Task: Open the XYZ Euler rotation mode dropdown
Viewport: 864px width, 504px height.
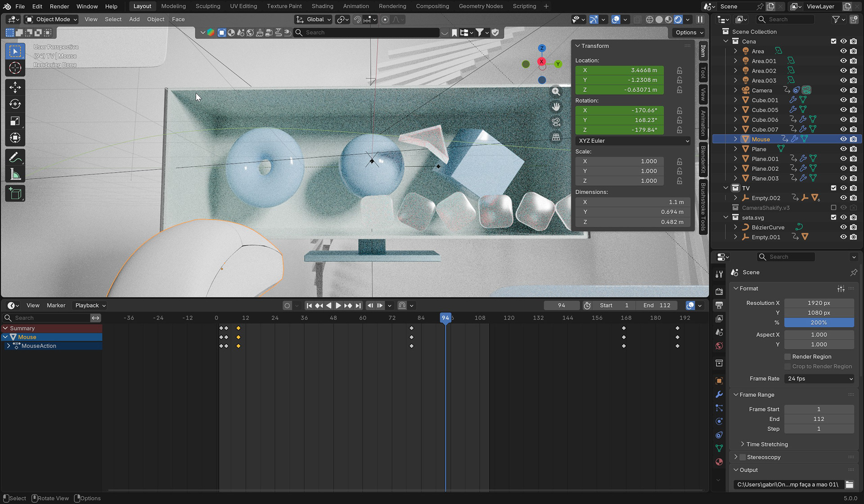Action: pos(633,141)
